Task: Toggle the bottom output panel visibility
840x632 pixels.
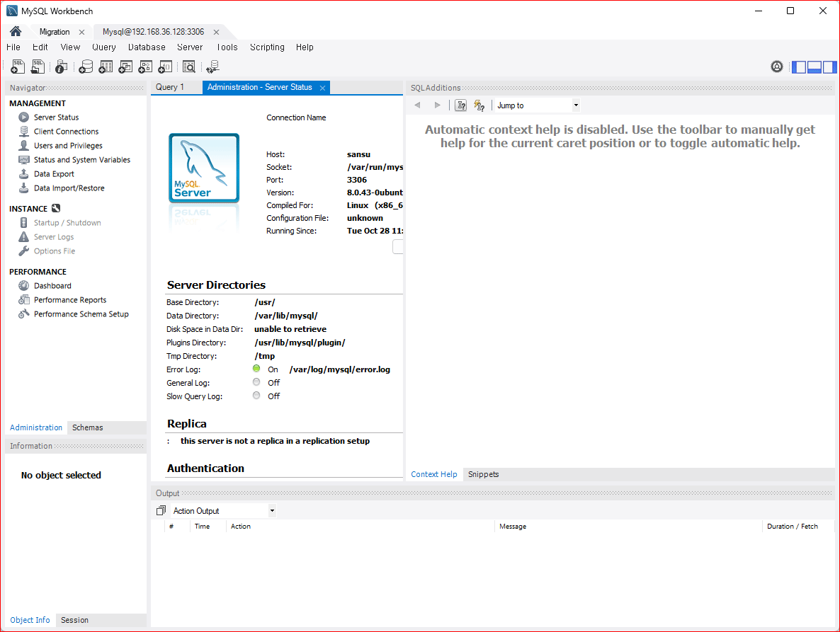Action: pyautogui.click(x=815, y=67)
